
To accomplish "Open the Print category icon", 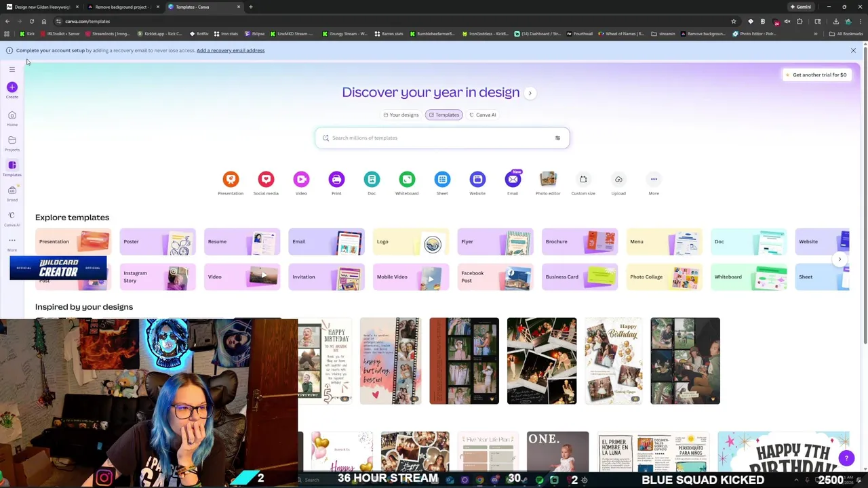I will point(336,179).
